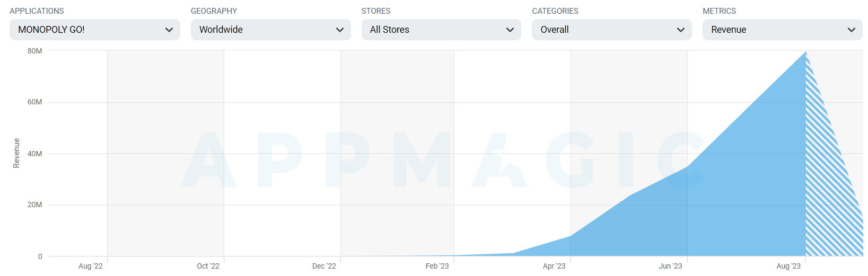Click the chevron arrow in Overall selector
Viewport: 868px width, 276px height.
point(681,30)
